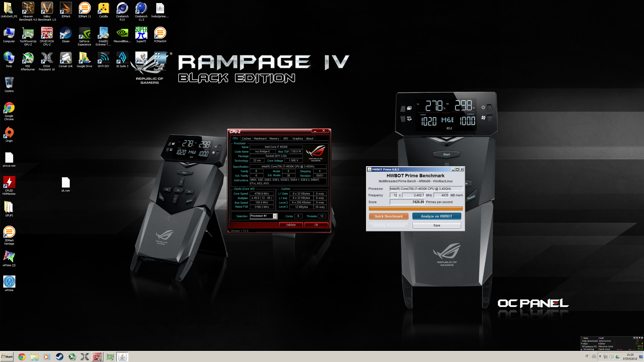Select the ok.rom file on desktop

66,184
